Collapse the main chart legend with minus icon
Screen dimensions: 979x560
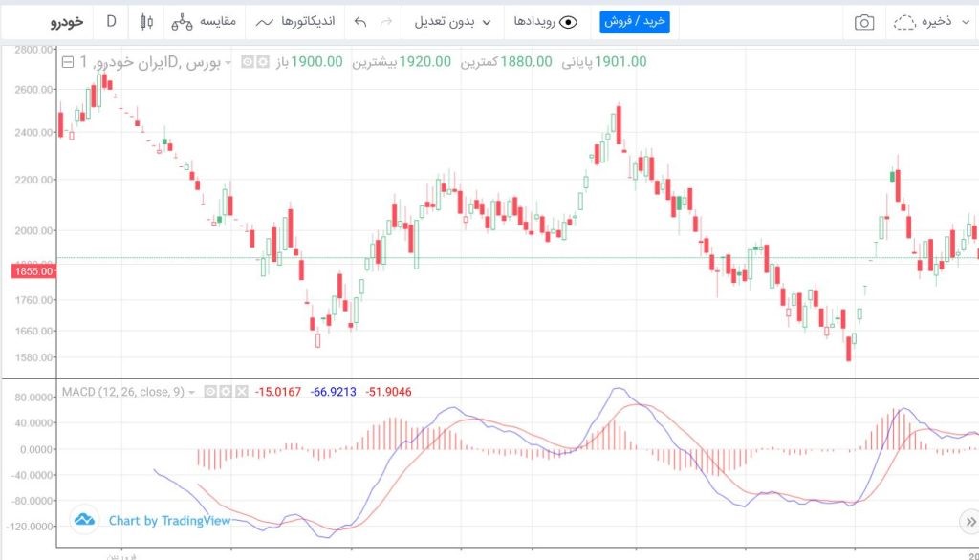point(67,63)
